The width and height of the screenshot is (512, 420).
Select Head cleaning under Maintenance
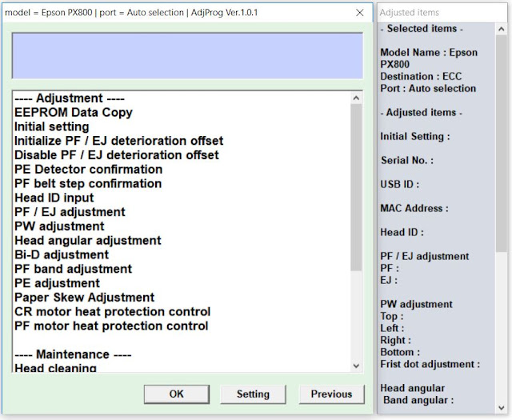[55, 368]
